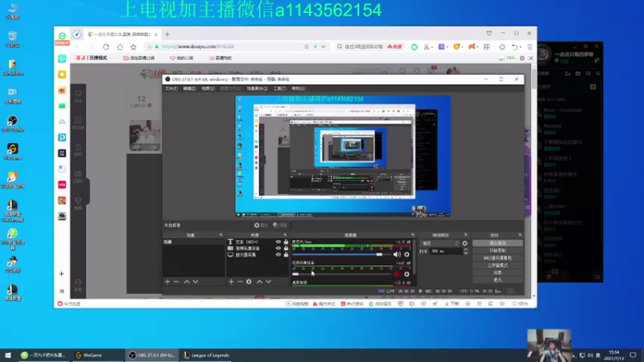Image resolution: width=644 pixels, height=362 pixels.
Task: Add a new source in OBS Sources panel
Action: coord(231,282)
